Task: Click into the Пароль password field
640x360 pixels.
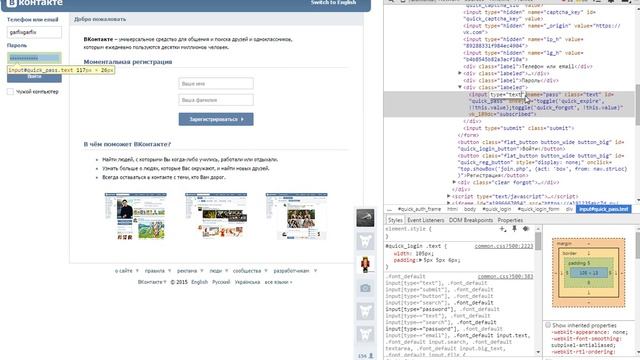Action: [x=34, y=58]
